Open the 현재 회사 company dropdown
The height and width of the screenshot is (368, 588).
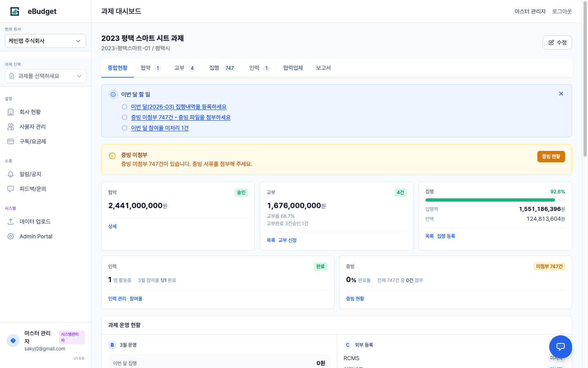click(x=45, y=41)
